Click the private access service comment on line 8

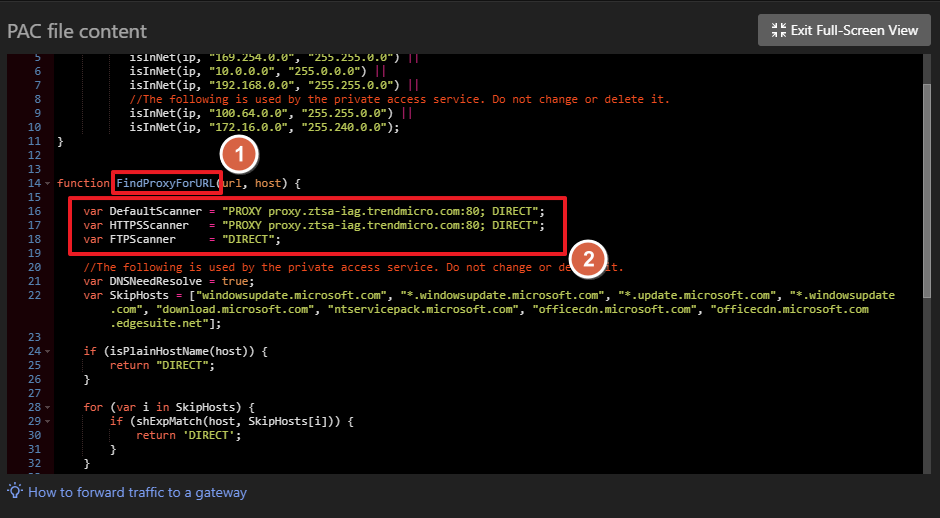[399, 99]
